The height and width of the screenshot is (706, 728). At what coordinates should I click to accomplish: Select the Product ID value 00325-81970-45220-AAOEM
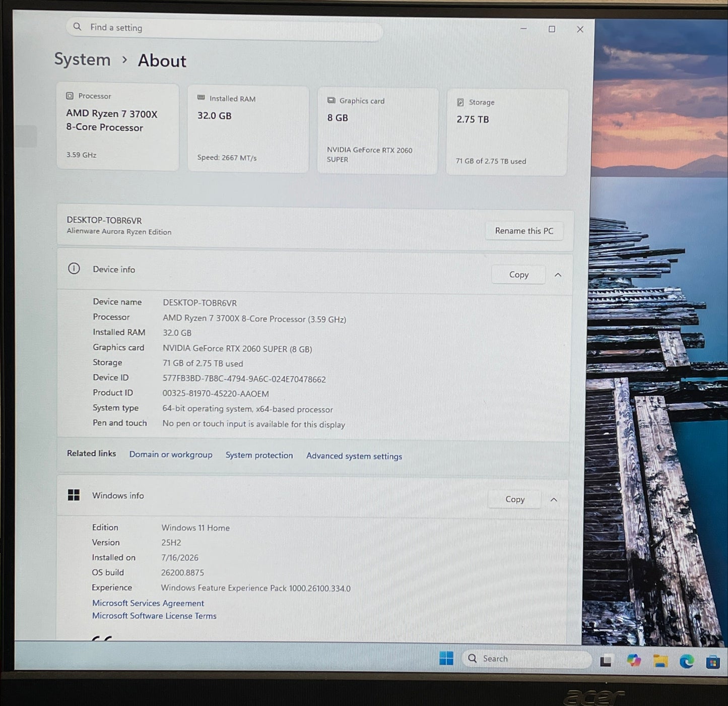[216, 394]
